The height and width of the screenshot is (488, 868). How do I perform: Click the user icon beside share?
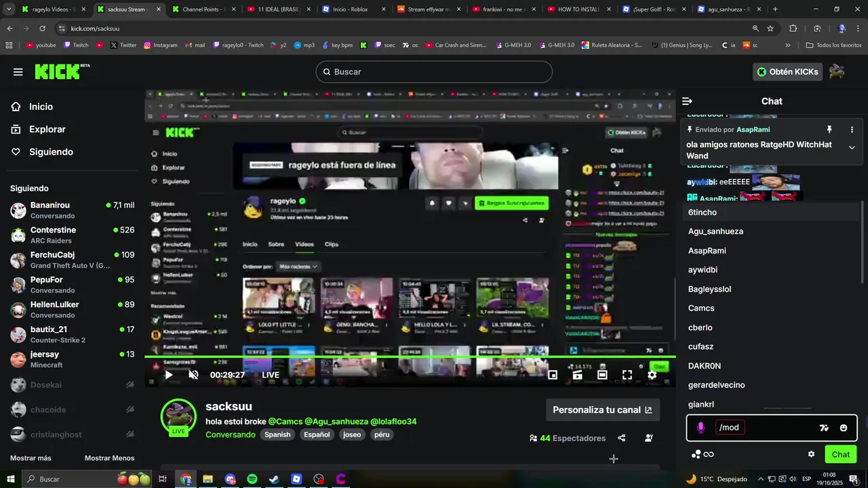(649, 439)
